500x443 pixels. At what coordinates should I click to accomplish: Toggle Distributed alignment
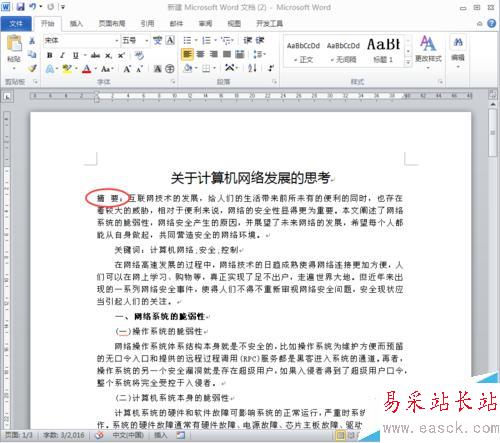[x=240, y=54]
